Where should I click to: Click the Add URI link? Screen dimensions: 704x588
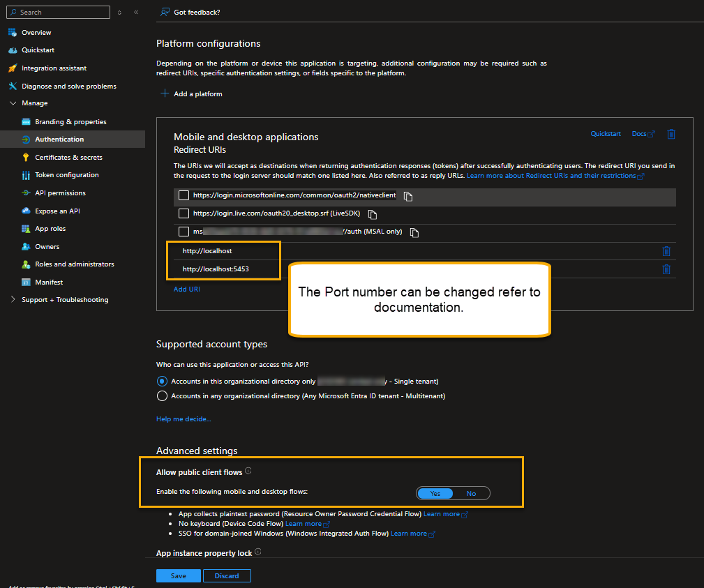pos(186,289)
